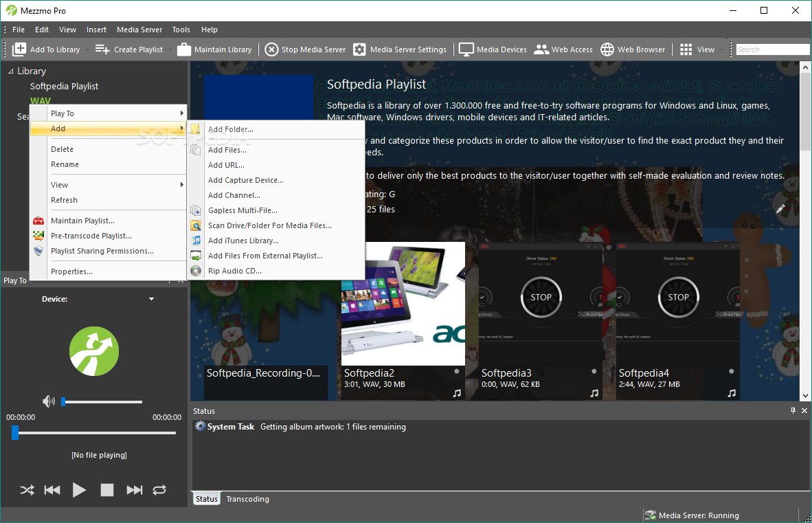Click the Create Playlist toolbar icon

click(102, 49)
